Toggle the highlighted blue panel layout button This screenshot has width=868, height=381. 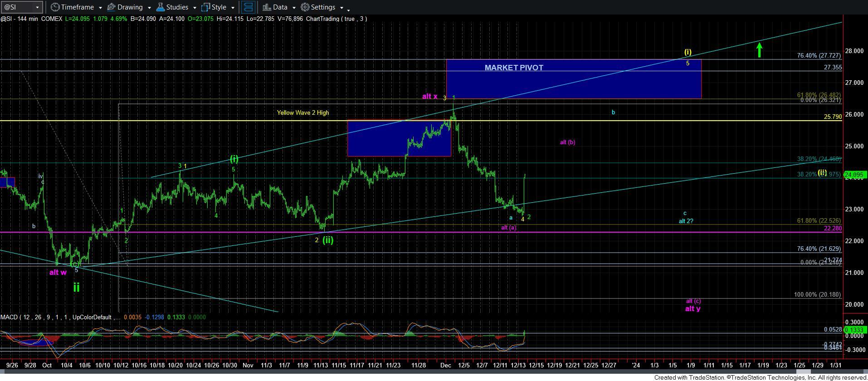click(248, 7)
